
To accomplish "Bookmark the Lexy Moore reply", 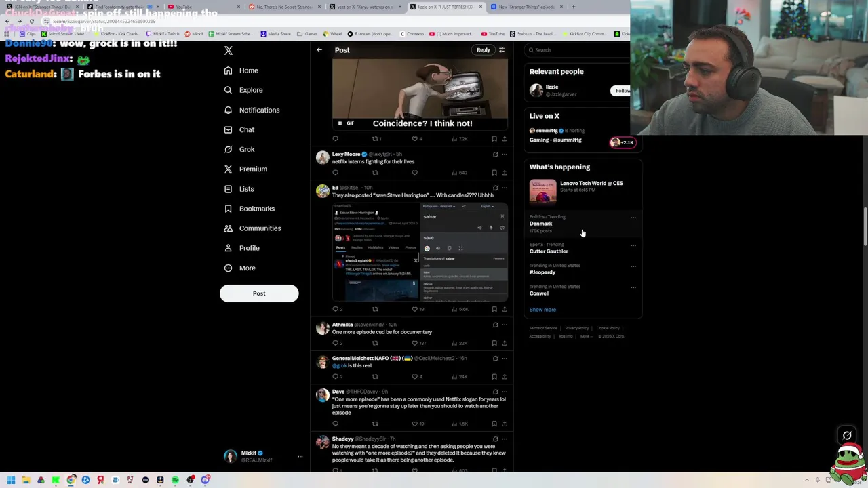I will tap(494, 172).
